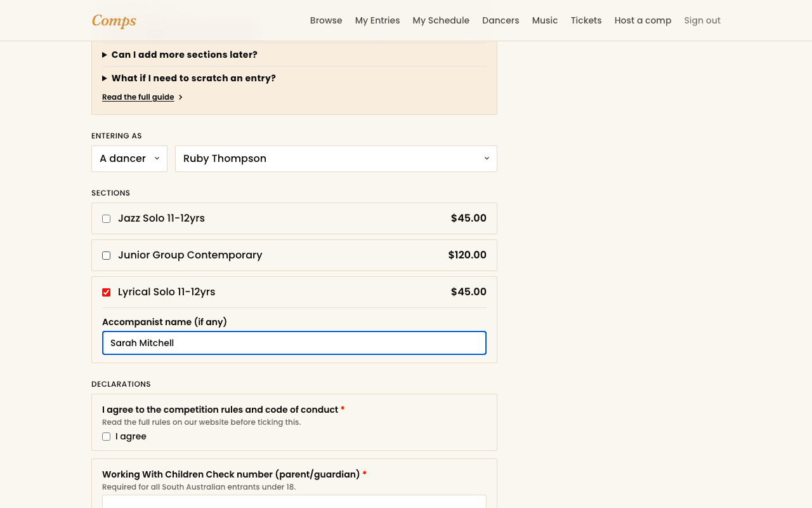Viewport: 812px width, 508px height.
Task: Click the chevron beside Read the full guide
Action: [x=181, y=97]
